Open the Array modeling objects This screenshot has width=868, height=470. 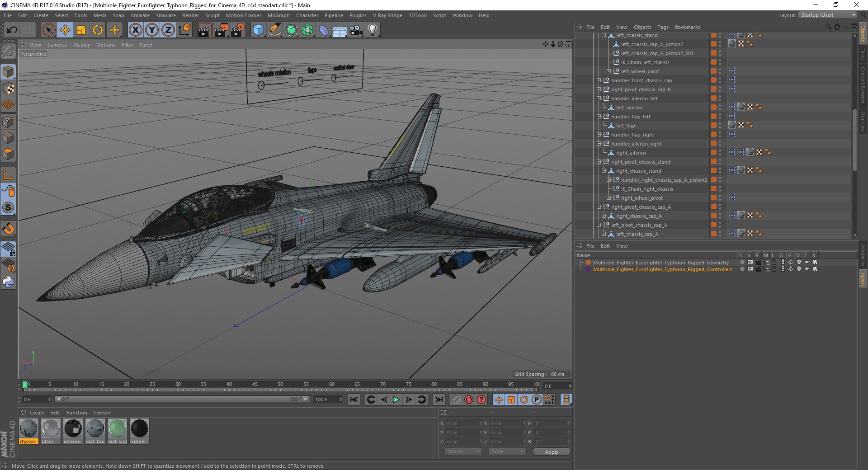coord(307,30)
